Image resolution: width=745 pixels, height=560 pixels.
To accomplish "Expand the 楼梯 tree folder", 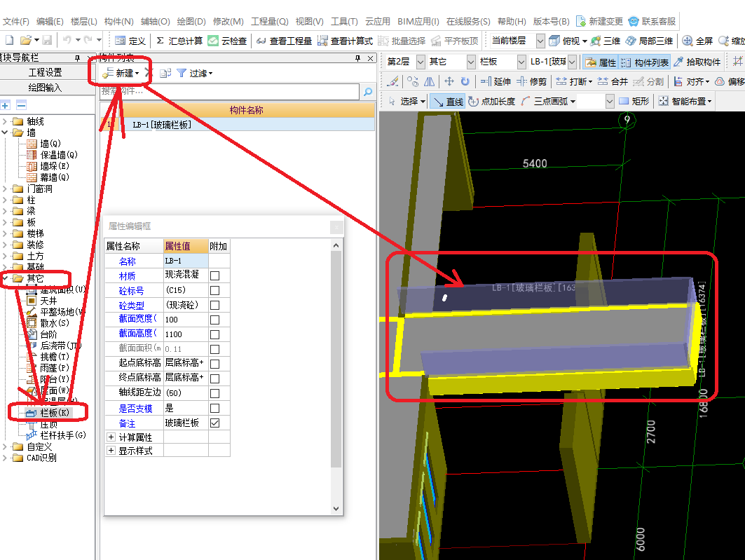I will click(x=5, y=233).
